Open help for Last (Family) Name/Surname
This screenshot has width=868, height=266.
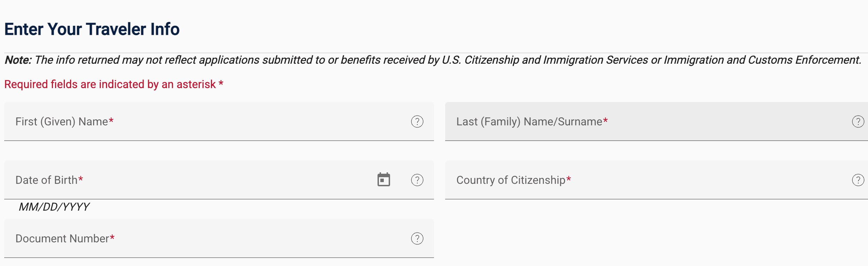tap(858, 122)
